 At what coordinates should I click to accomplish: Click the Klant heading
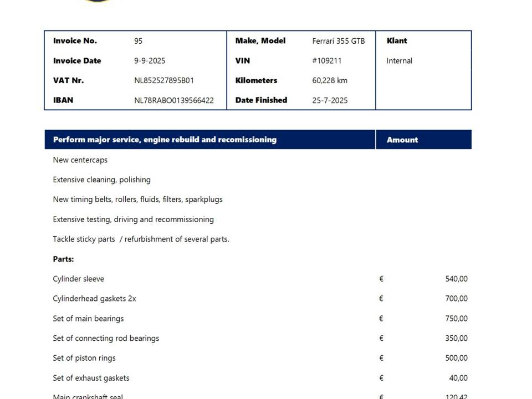(x=397, y=40)
